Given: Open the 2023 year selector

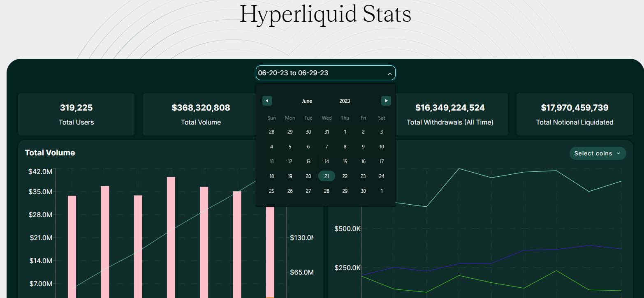Looking at the screenshot, I should coord(345,101).
